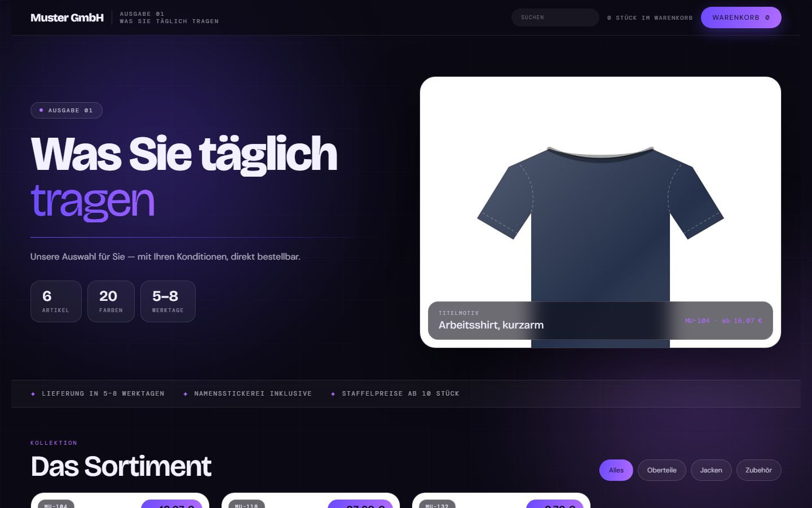The image size is (812, 508).
Task: Click the header tagline 'Was Sie täglich tragen'
Action: [x=169, y=21]
